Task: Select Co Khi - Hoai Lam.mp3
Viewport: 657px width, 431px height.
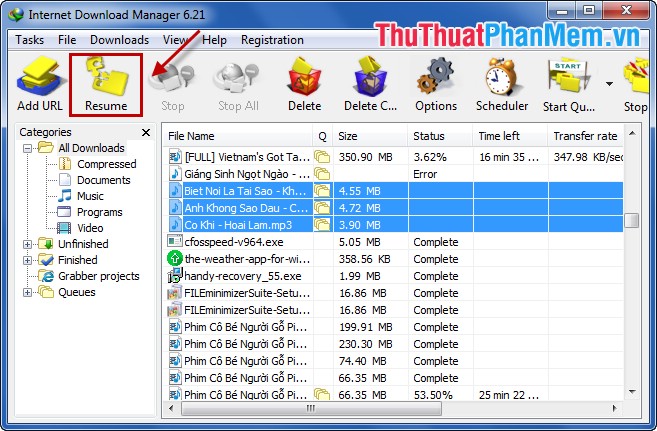Action: tap(238, 225)
